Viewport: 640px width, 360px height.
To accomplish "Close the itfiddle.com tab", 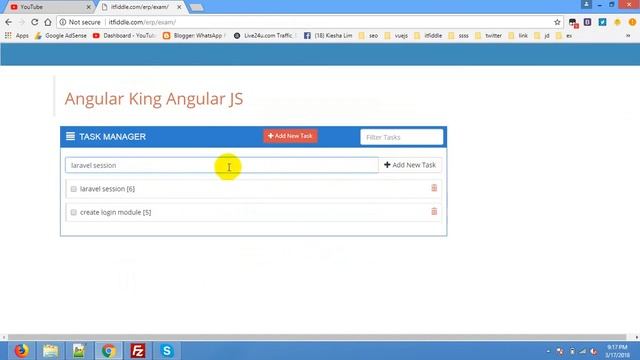I will (x=179, y=7).
